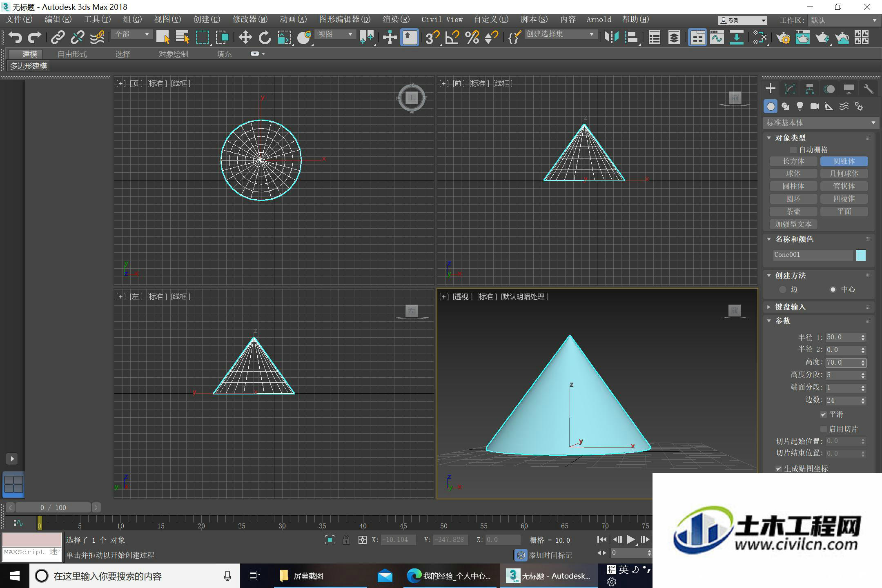
Task: Open the 标准基本体 category dropdown
Action: point(821,123)
